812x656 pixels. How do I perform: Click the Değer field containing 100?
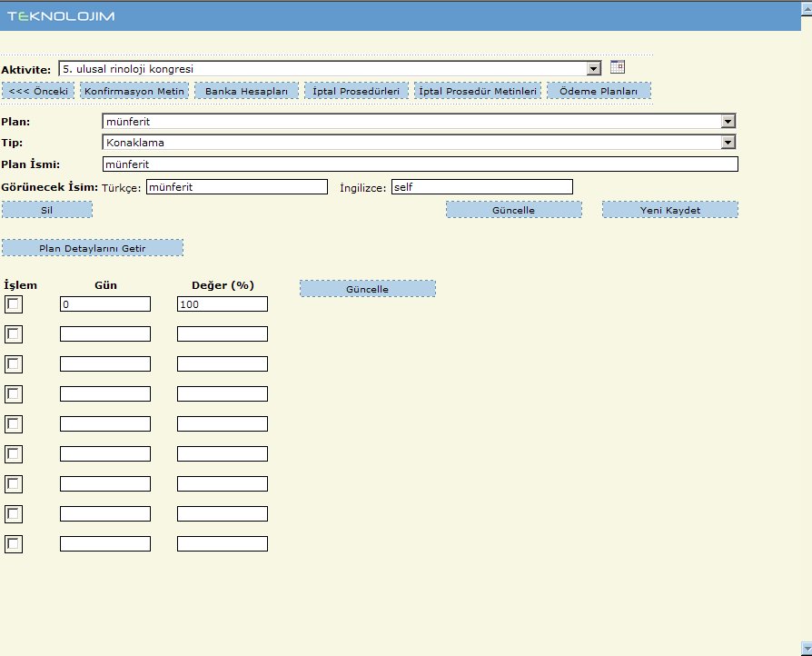(x=223, y=304)
